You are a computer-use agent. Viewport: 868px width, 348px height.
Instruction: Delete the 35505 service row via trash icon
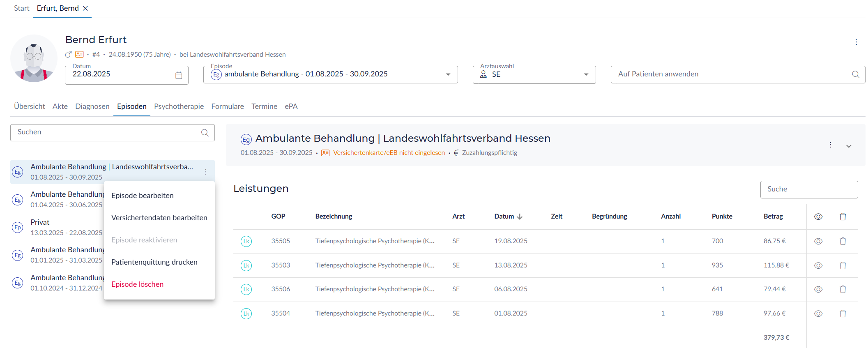pyautogui.click(x=843, y=241)
